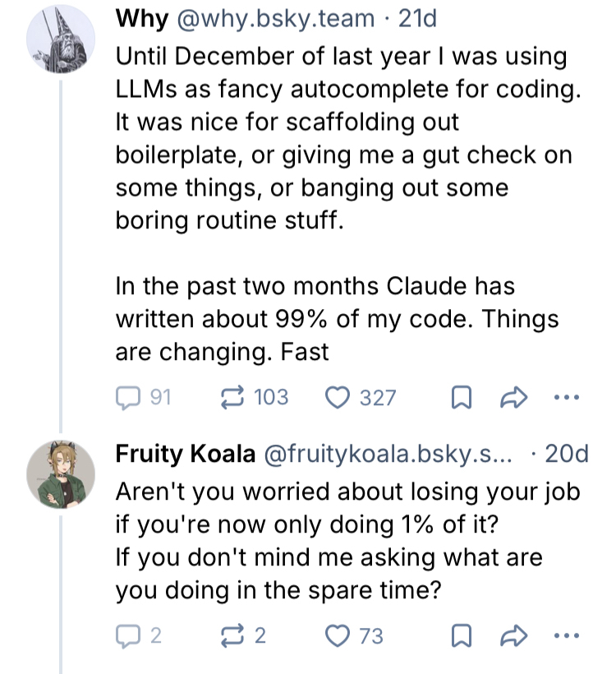Image resolution: width=616 pixels, height=674 pixels.
Task: Bookmark Fruity Koala's reply
Action: click(462, 635)
